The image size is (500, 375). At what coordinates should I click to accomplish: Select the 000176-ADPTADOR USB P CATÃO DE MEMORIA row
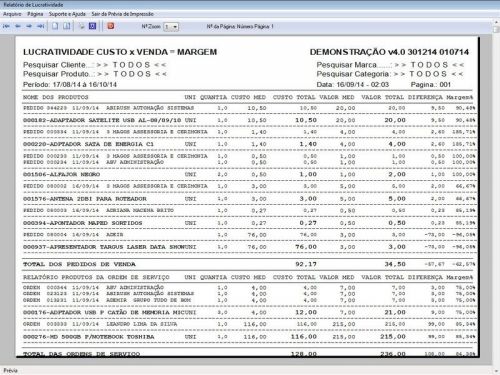(249, 312)
